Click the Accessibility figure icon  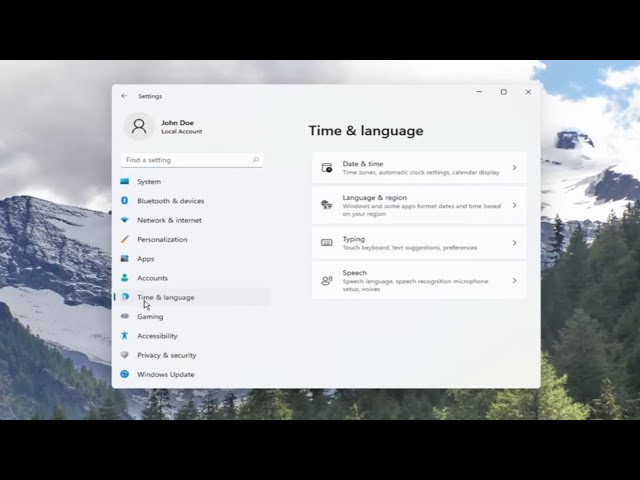[x=125, y=336]
